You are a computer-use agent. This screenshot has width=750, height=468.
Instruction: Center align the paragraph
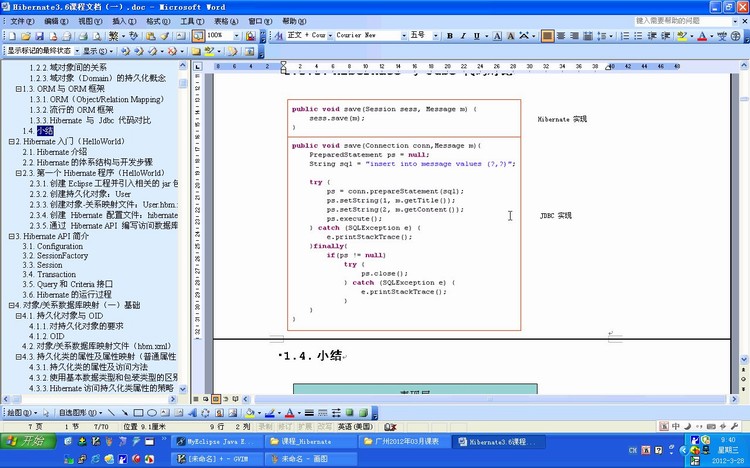(x=561, y=36)
